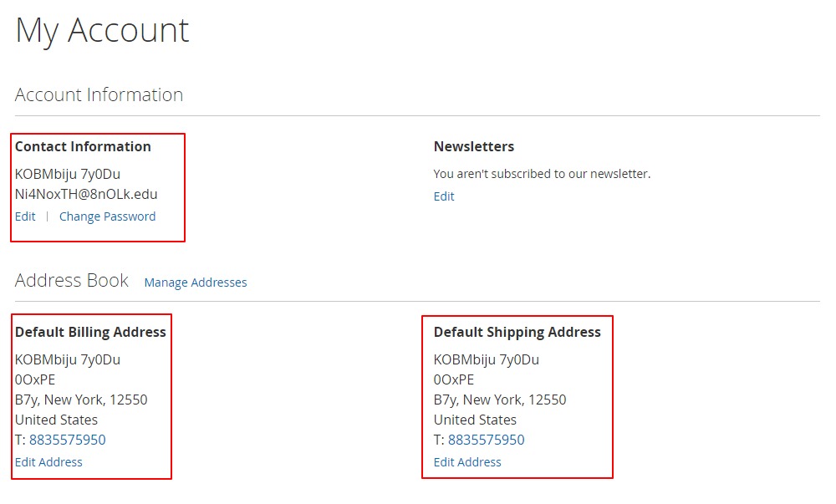Click the Contact Information heading

[x=83, y=147]
